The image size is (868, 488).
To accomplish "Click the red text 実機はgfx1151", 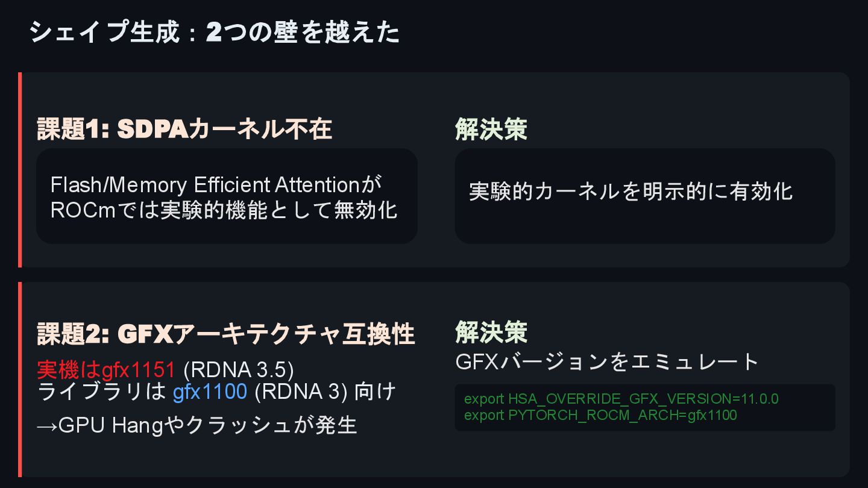I will click(x=106, y=369).
